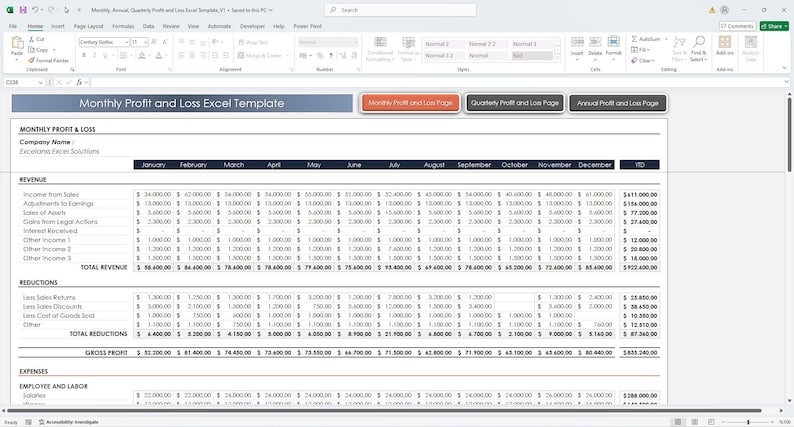
Task: Apply Fill Color bucket swatch
Action: click(x=142, y=55)
